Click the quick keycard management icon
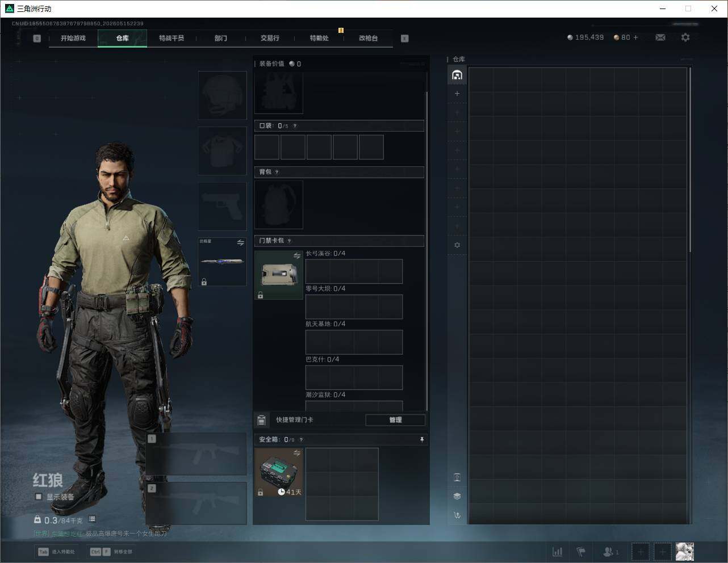Viewport: 728px width, 563px height. point(261,420)
